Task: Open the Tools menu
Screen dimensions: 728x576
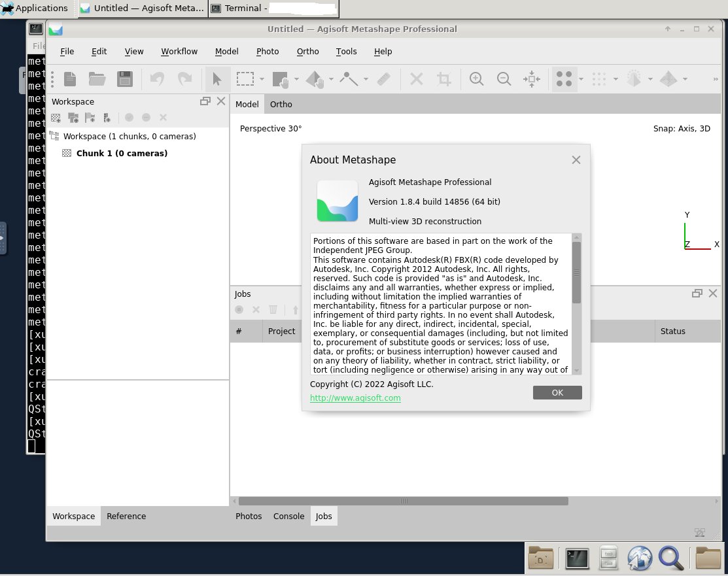Action: pyautogui.click(x=347, y=52)
